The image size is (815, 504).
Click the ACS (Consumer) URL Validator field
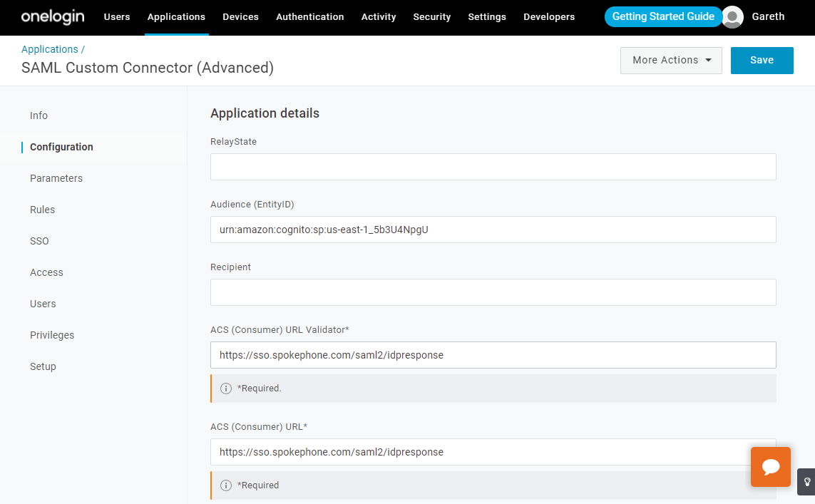493,355
